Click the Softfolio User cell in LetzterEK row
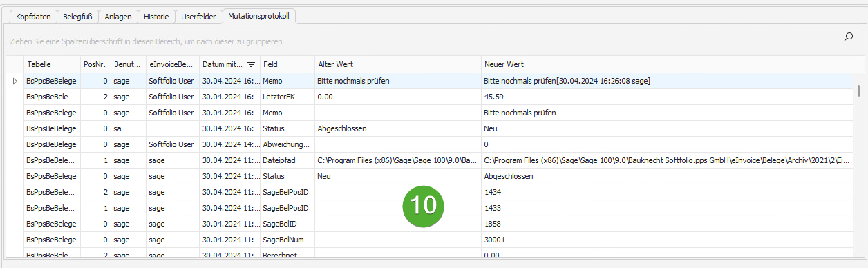Screen dimensions: 868x268 pos(173,97)
